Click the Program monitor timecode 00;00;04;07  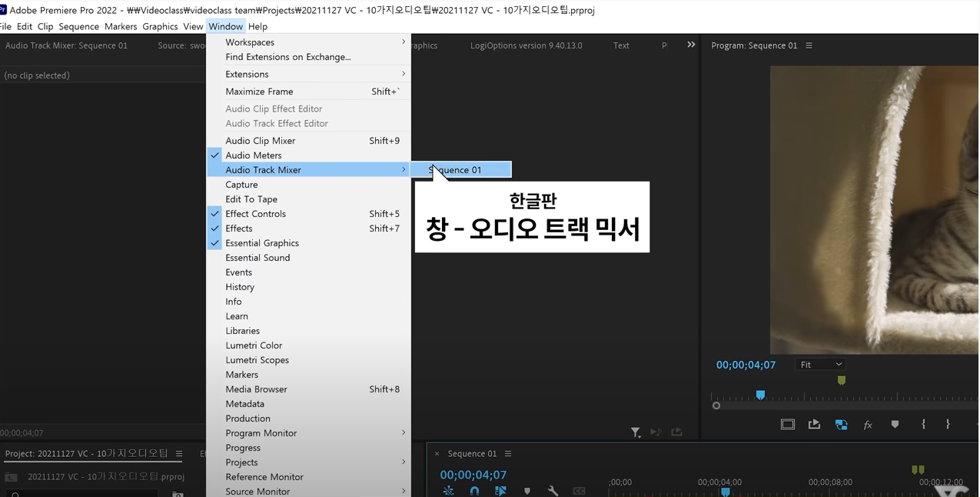[746, 365]
